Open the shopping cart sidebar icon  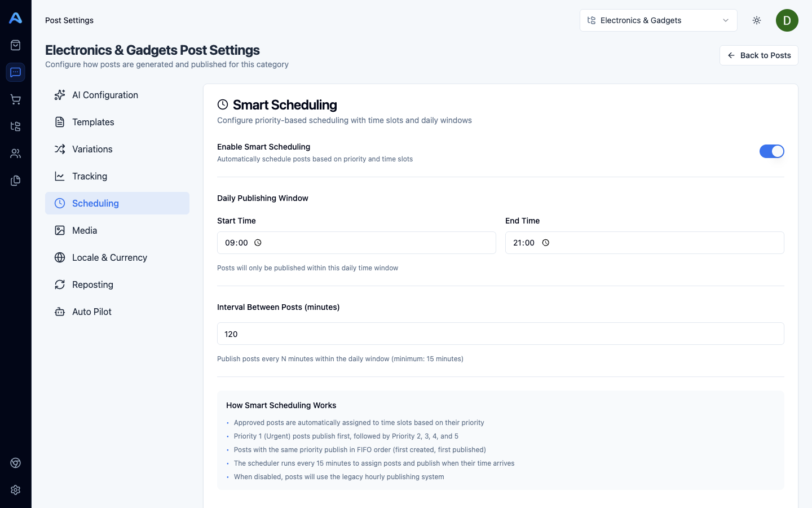click(16, 99)
